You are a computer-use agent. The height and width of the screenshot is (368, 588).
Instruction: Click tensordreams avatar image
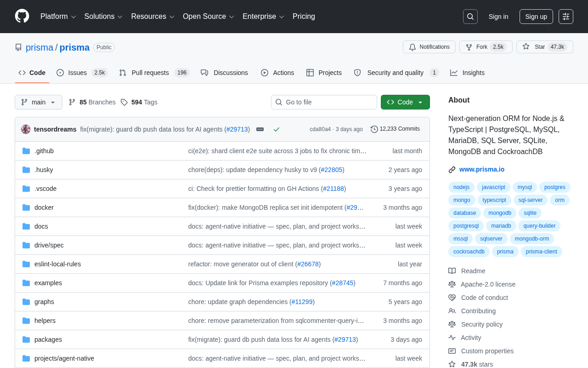[x=26, y=129]
